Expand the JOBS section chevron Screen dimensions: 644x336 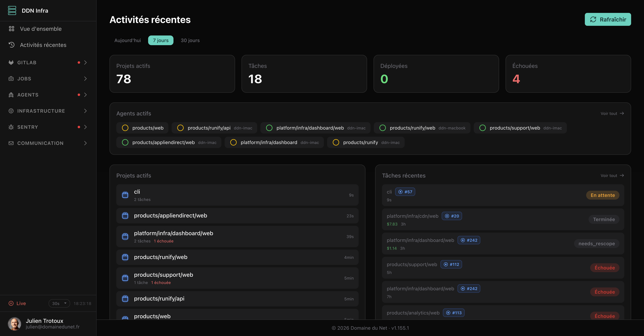pos(85,79)
